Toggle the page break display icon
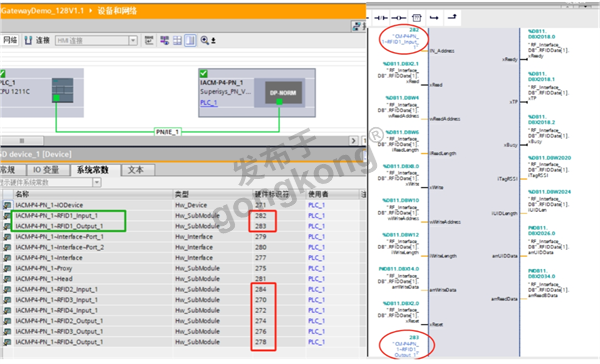The image size is (600, 364). pos(190,40)
